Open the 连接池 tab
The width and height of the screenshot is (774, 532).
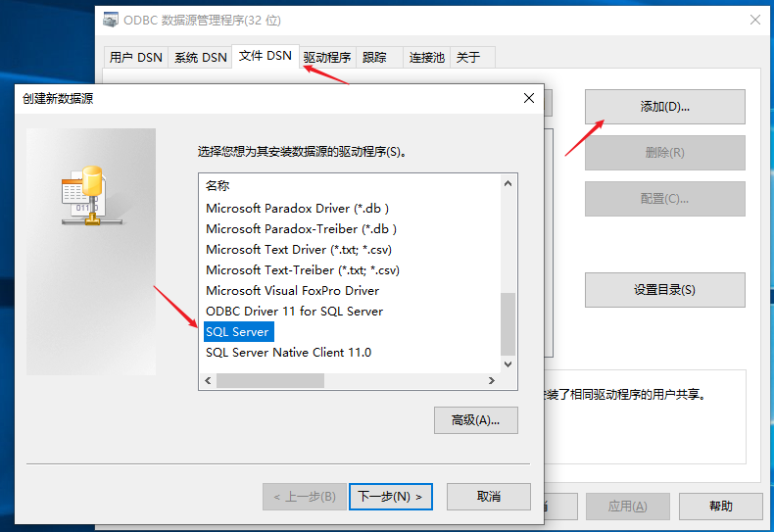[427, 57]
